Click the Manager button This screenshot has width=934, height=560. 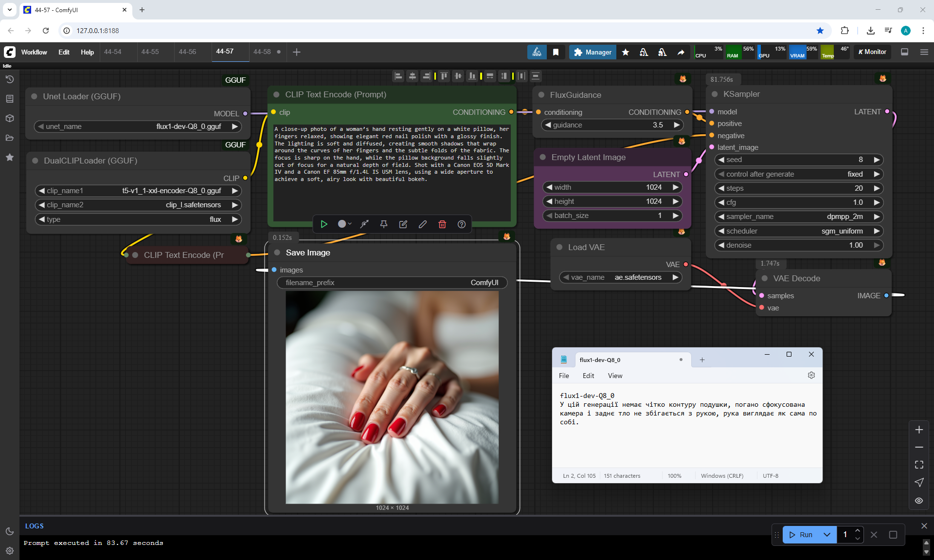(593, 52)
